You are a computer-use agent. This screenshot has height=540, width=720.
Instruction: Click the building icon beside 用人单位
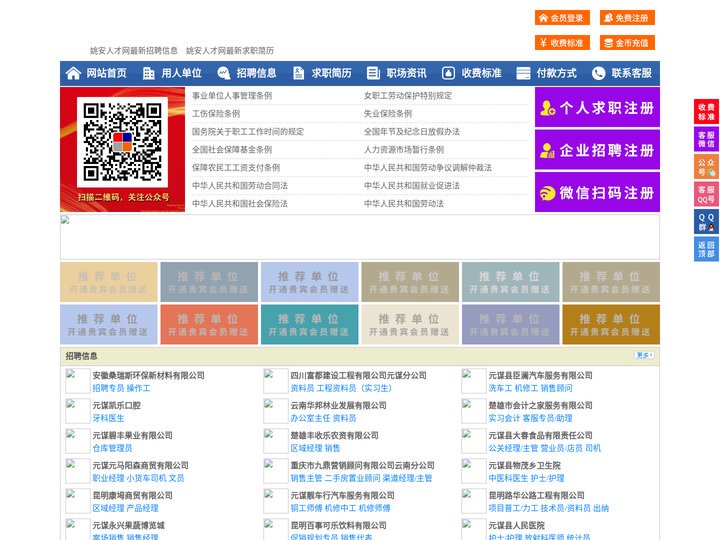(x=148, y=73)
